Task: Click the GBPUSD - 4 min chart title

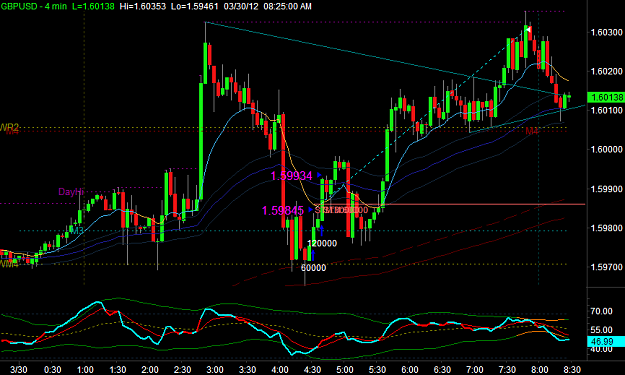Action: (33, 6)
